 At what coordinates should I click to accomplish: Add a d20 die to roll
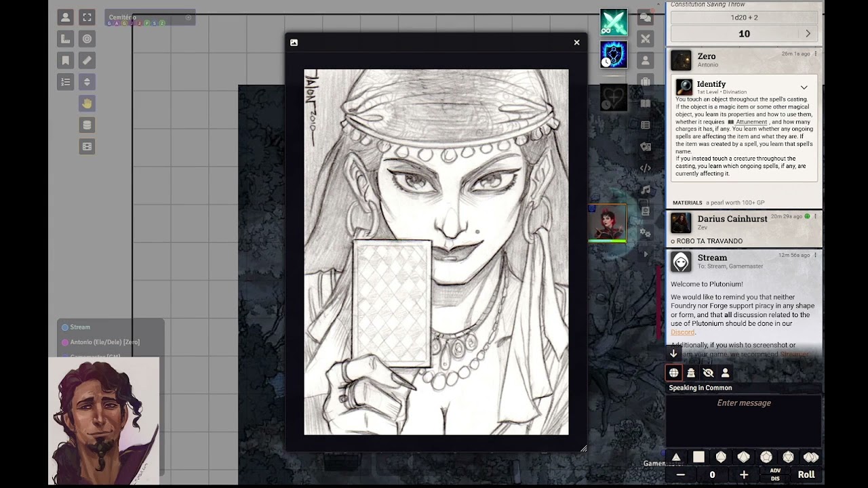(789, 457)
